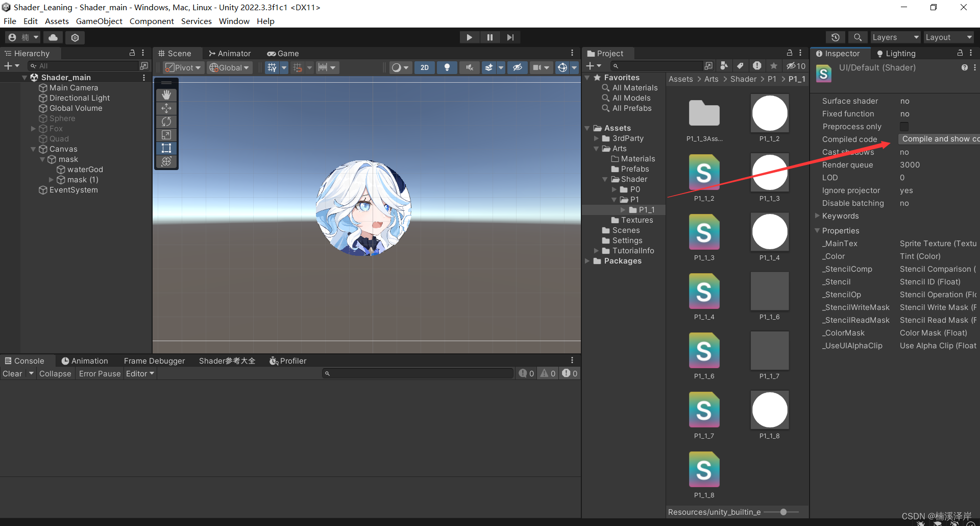Toggle 2D view mode in Scene
Viewport: 980px width, 526px height.
(425, 67)
